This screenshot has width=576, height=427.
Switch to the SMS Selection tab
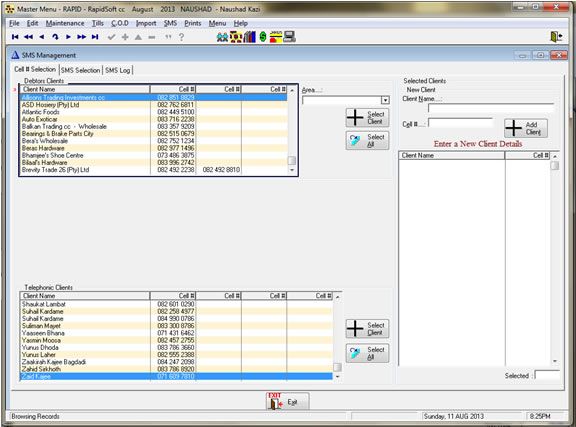(x=80, y=70)
